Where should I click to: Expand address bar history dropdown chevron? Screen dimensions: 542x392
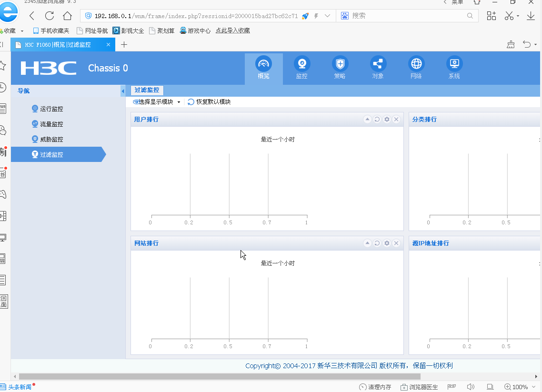click(327, 16)
